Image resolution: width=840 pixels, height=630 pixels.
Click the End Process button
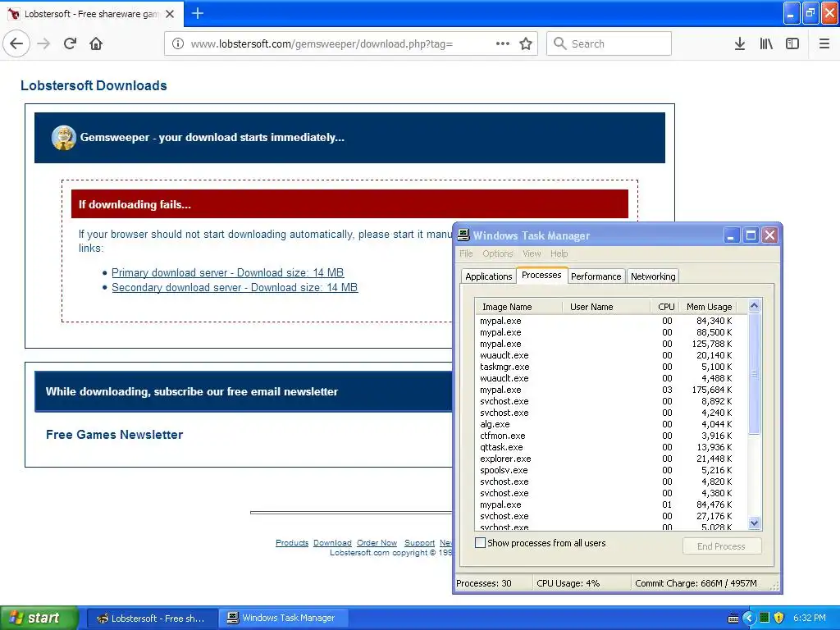pyautogui.click(x=722, y=546)
